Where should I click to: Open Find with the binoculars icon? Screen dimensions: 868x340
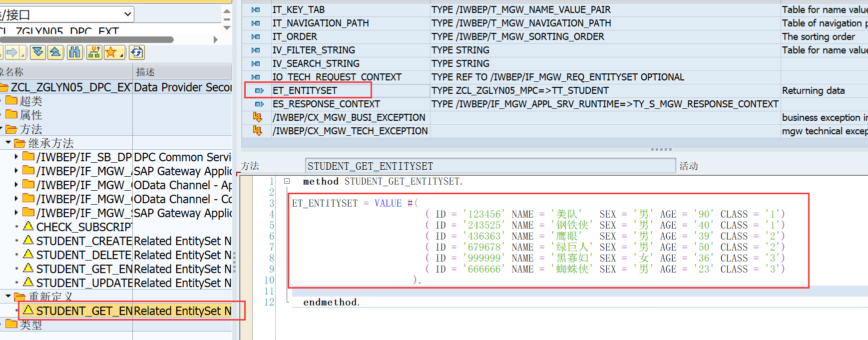click(x=74, y=52)
